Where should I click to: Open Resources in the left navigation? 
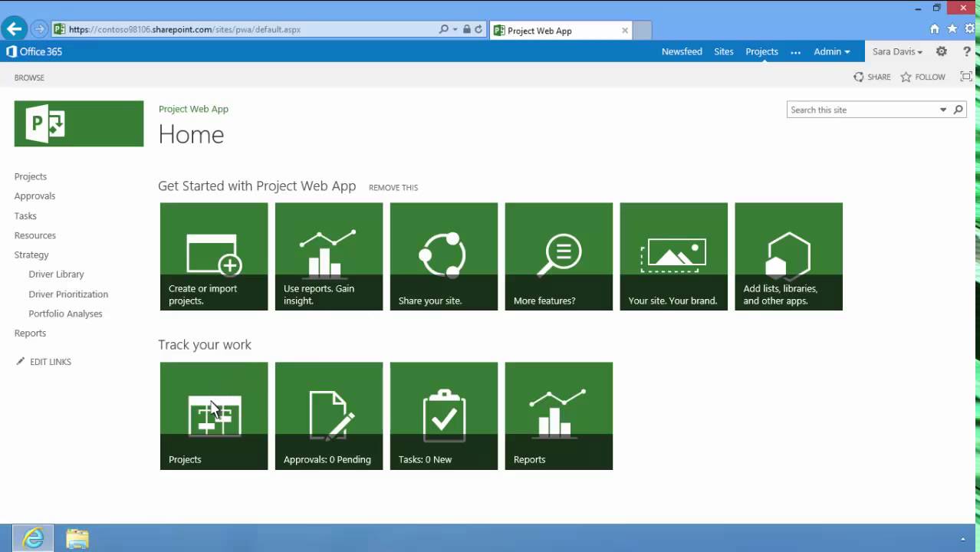click(35, 235)
